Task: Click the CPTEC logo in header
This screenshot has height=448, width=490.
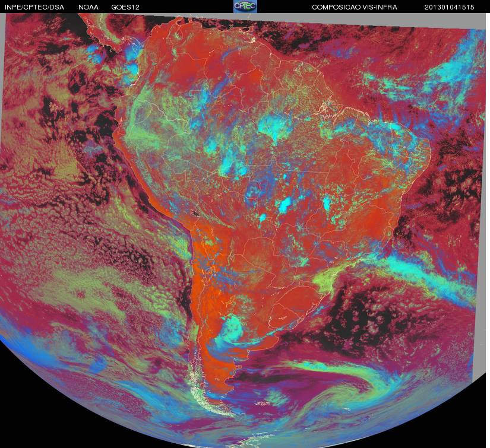Action: click(245, 7)
